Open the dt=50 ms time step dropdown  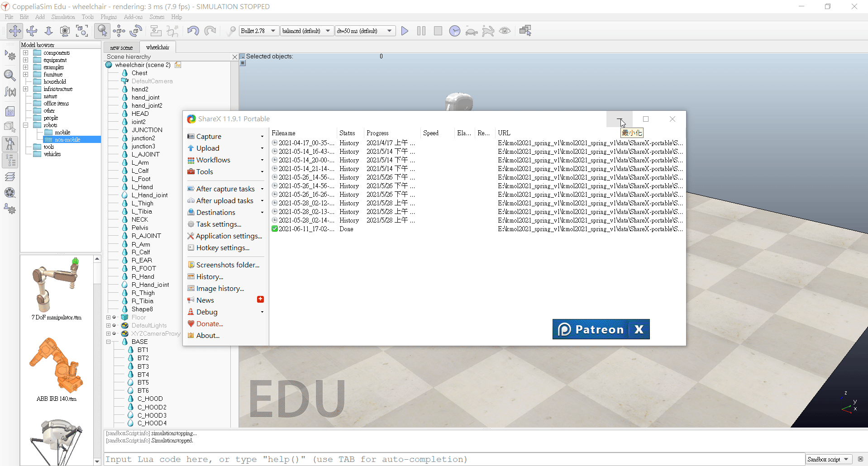[x=365, y=31]
